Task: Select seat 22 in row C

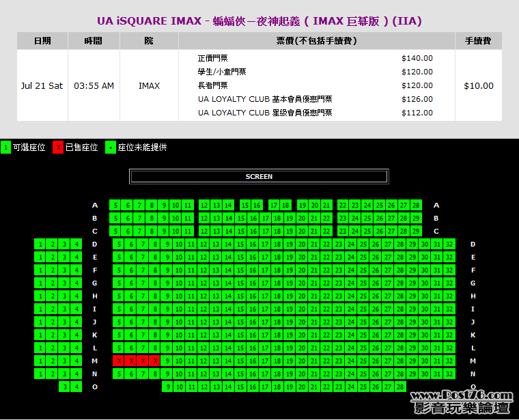Action: [x=326, y=231]
